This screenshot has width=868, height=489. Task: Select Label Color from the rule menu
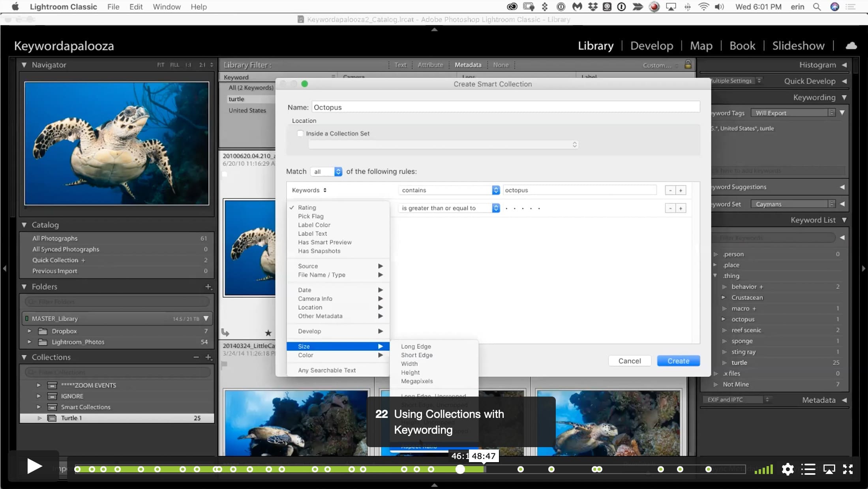coord(314,225)
